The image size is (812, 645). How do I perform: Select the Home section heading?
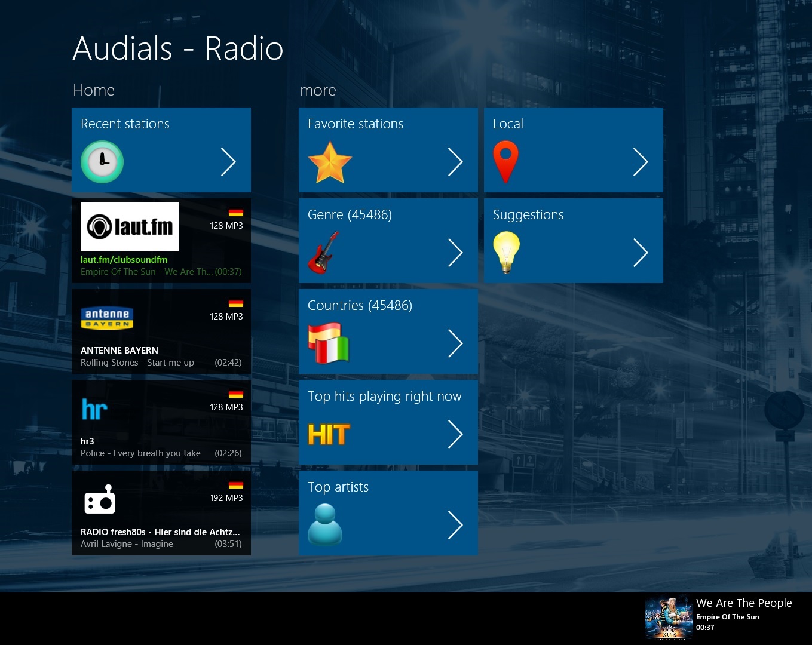94,90
